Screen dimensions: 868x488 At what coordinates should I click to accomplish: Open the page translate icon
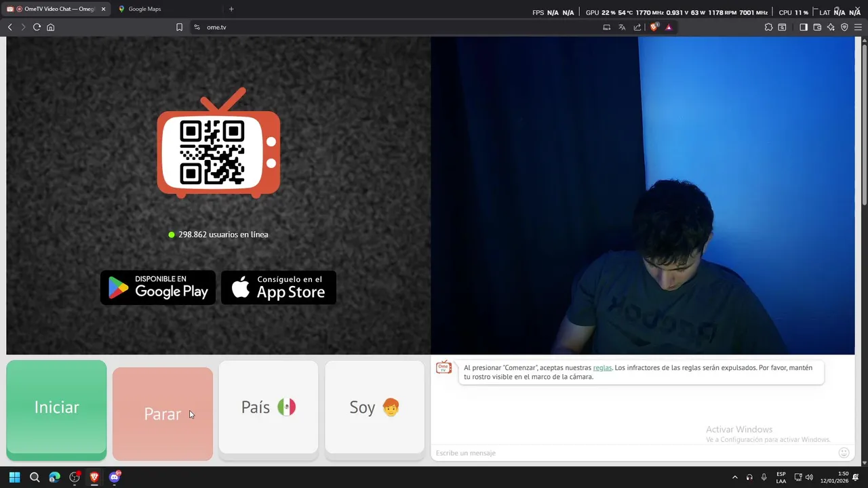click(622, 27)
